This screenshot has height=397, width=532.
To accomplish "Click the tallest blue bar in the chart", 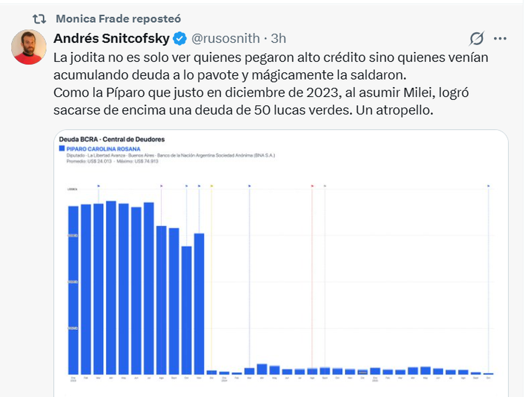I will point(111,287).
